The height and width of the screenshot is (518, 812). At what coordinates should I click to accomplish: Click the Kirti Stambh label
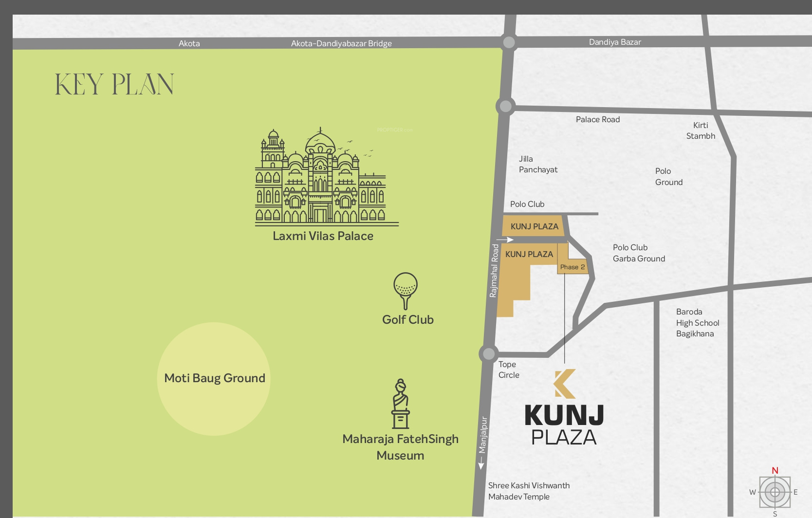point(701,130)
